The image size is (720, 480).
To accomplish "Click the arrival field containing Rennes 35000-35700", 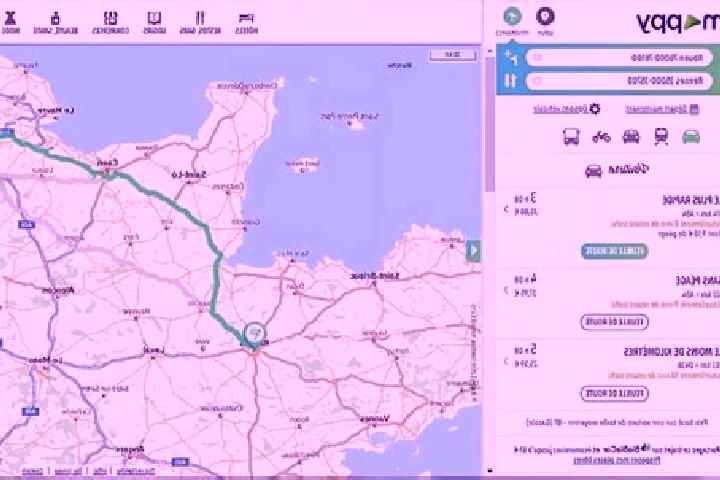I will (x=619, y=81).
